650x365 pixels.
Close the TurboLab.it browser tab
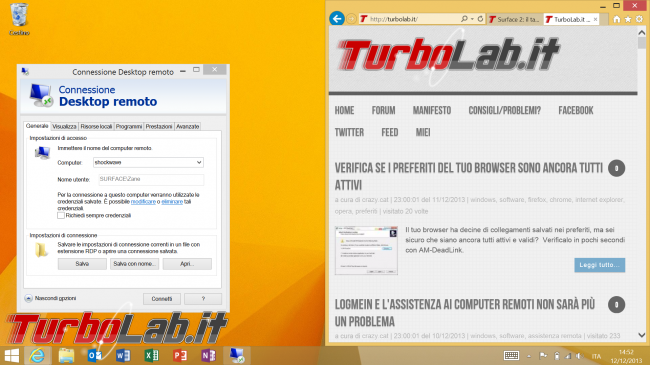point(595,19)
